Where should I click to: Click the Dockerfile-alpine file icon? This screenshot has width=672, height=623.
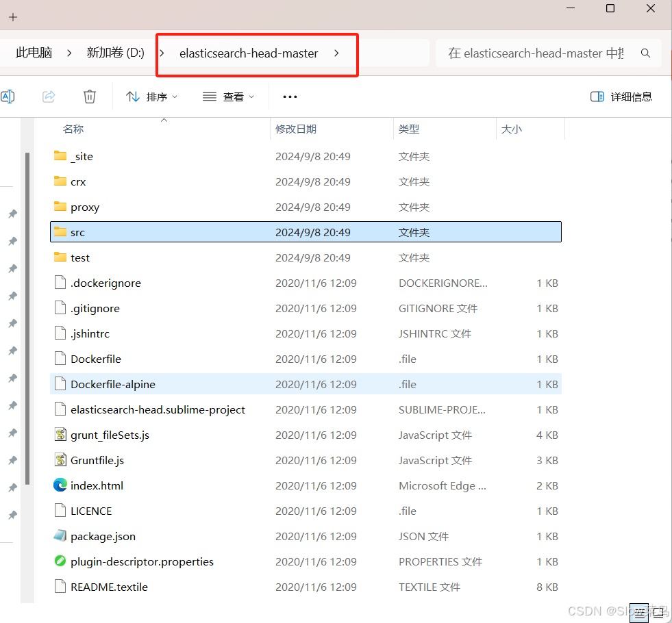click(60, 383)
